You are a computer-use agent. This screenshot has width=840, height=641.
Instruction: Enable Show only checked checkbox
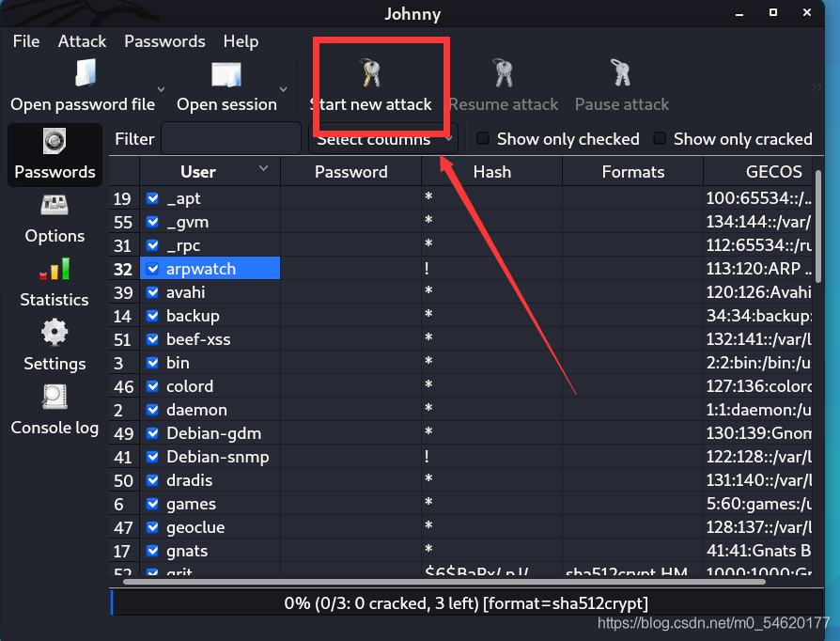coord(483,139)
